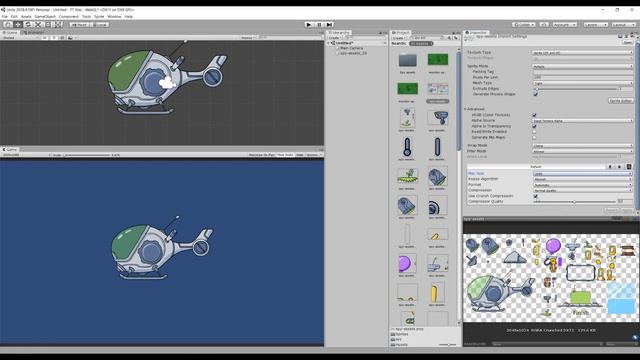Switch to the Animator tab
This screenshot has height=360, width=640.
[34, 33]
